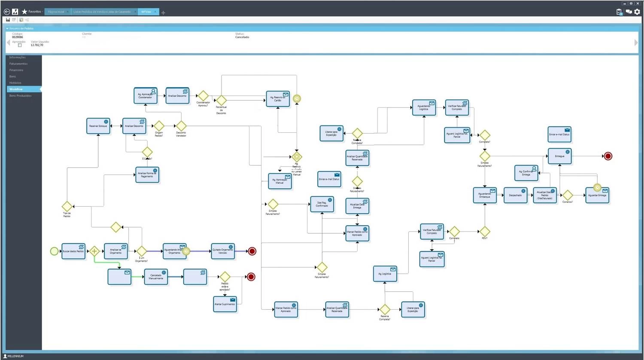Switch to the Página Inicial tab
644x360 pixels.
56,12
